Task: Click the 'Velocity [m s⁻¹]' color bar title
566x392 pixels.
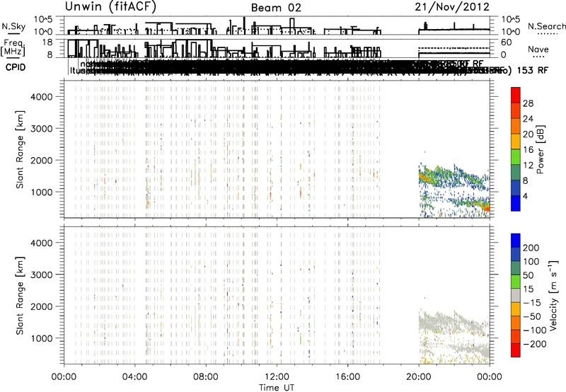Action: click(x=553, y=295)
